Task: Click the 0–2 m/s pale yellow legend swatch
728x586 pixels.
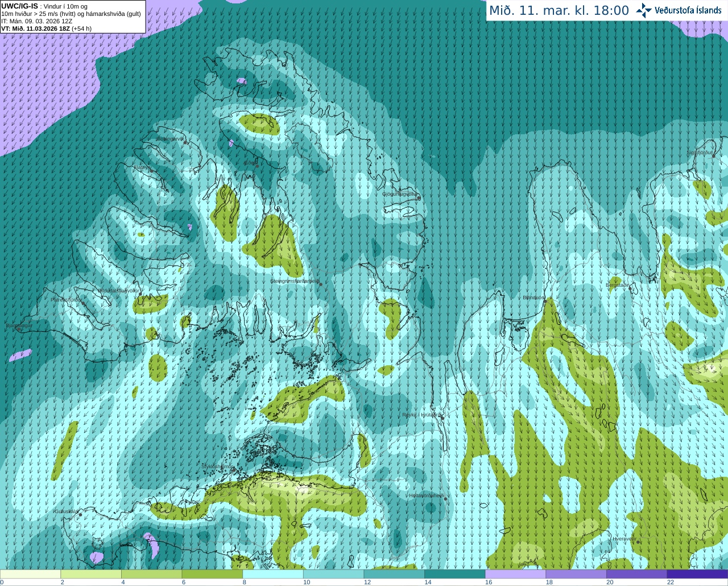Action: pyautogui.click(x=30, y=574)
